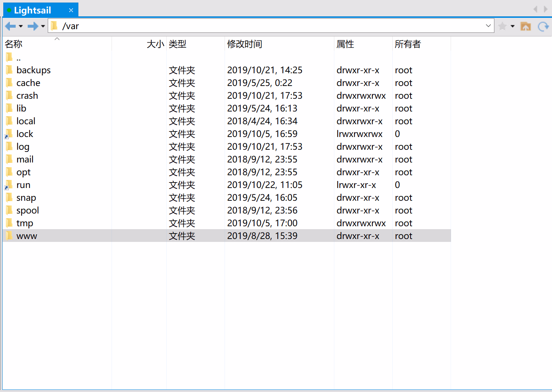Go to the home folder icon
Image resolution: width=552 pixels, height=392 pixels.
point(525,26)
